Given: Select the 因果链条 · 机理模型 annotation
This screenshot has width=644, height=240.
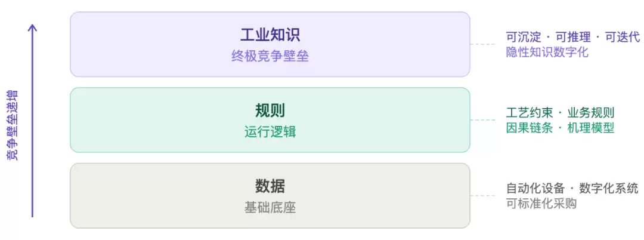Looking at the screenshot, I should pos(560,128).
